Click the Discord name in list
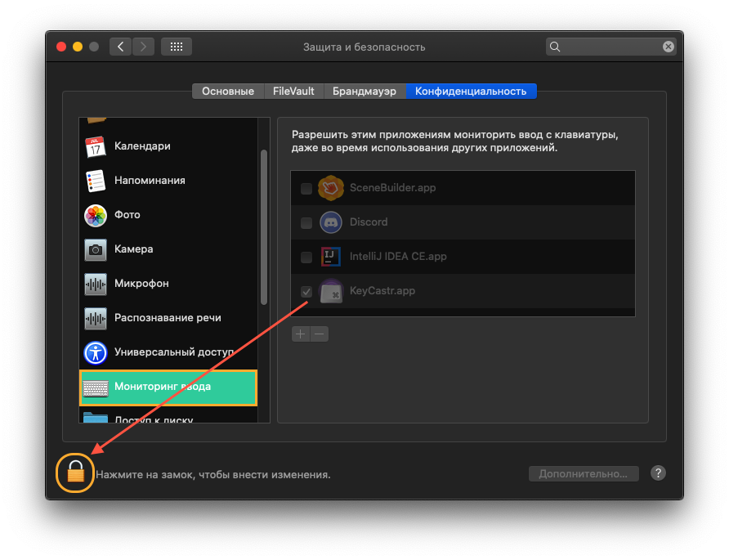729x560 pixels. (x=369, y=222)
